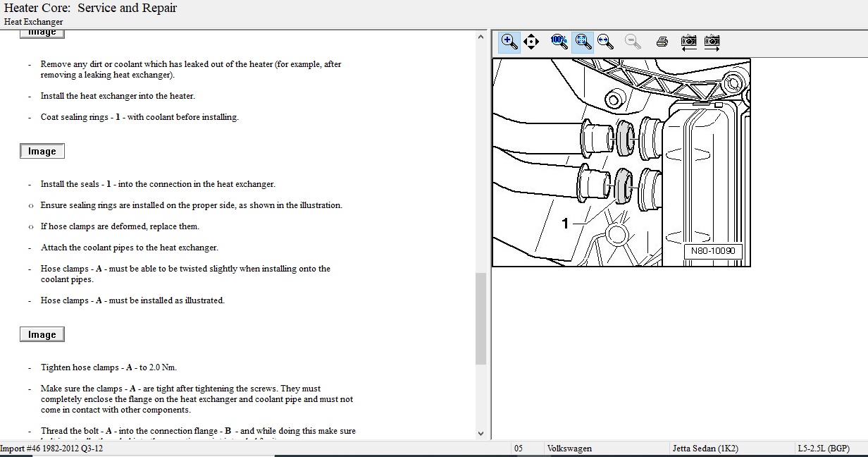
Task: Go to the previous image
Action: coord(688,42)
